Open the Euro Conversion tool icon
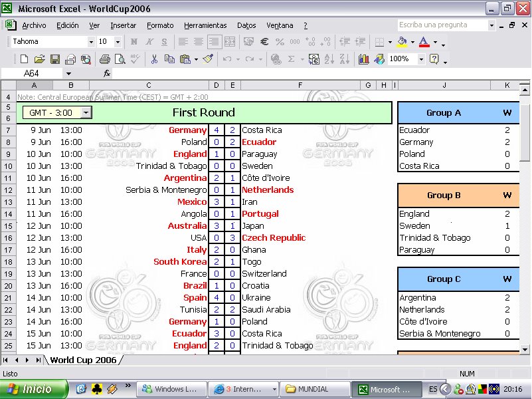Viewport: 532px width, 399px height. pos(314,59)
